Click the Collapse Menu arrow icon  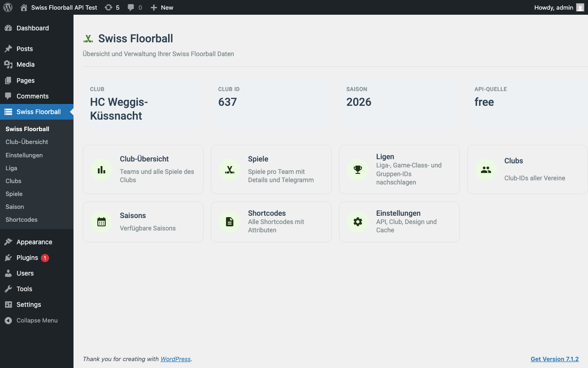tap(8, 320)
